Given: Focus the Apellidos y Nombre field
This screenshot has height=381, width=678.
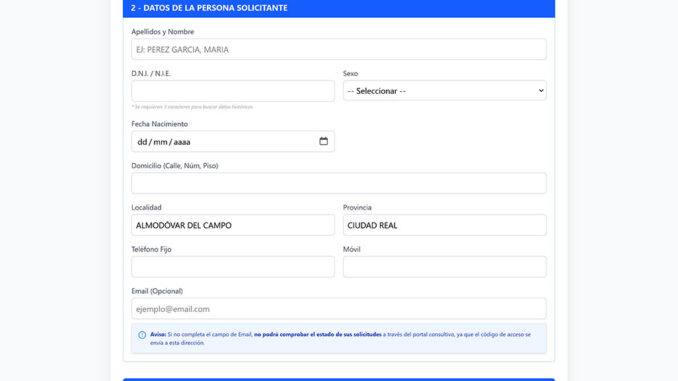Looking at the screenshot, I should 339,49.
